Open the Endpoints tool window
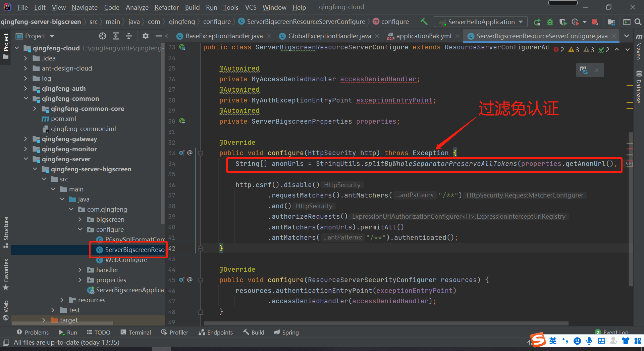 coord(216,332)
